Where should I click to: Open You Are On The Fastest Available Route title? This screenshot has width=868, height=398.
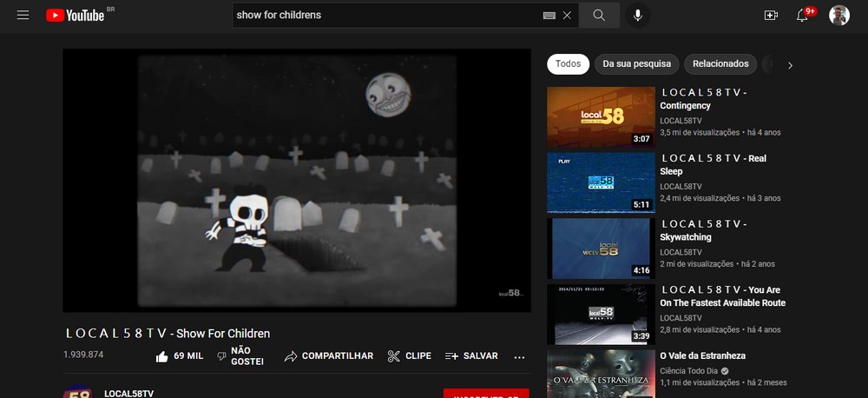pyautogui.click(x=722, y=296)
